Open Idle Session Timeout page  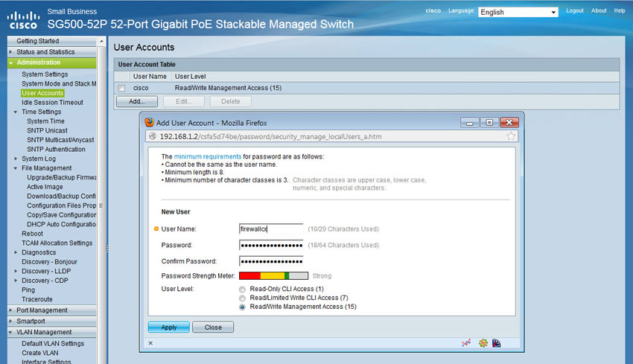pos(52,103)
